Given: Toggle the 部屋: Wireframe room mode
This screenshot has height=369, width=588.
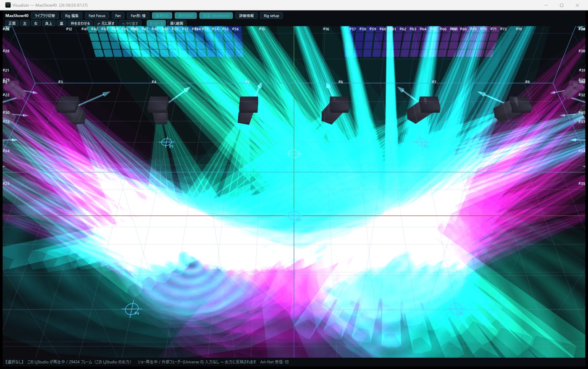Looking at the screenshot, I should click(216, 16).
